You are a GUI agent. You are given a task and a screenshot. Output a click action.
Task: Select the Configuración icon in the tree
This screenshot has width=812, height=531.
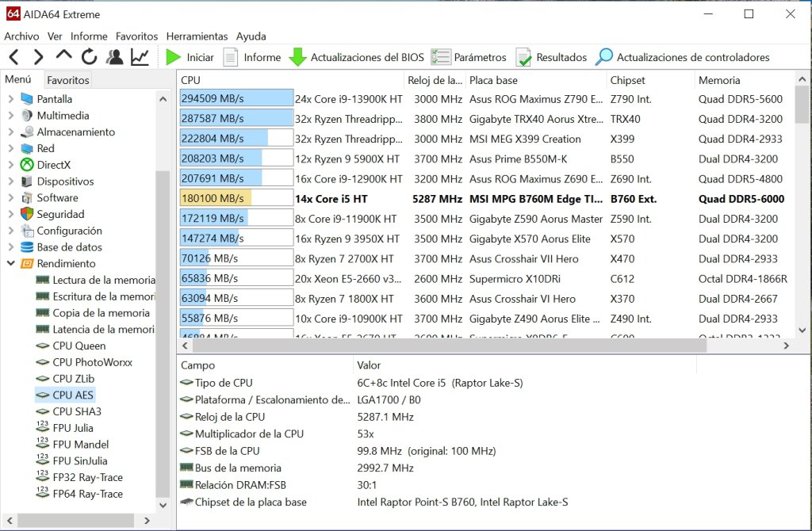(27, 231)
